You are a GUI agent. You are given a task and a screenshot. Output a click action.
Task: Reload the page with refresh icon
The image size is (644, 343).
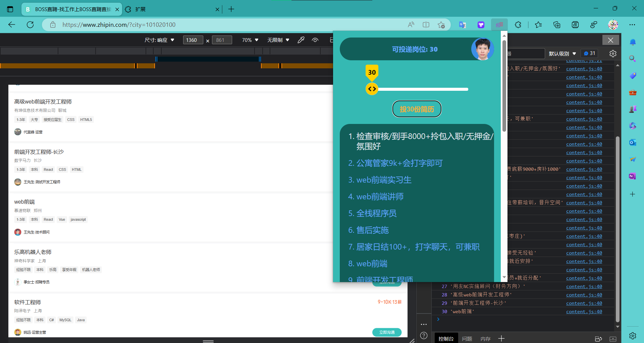[x=30, y=24]
